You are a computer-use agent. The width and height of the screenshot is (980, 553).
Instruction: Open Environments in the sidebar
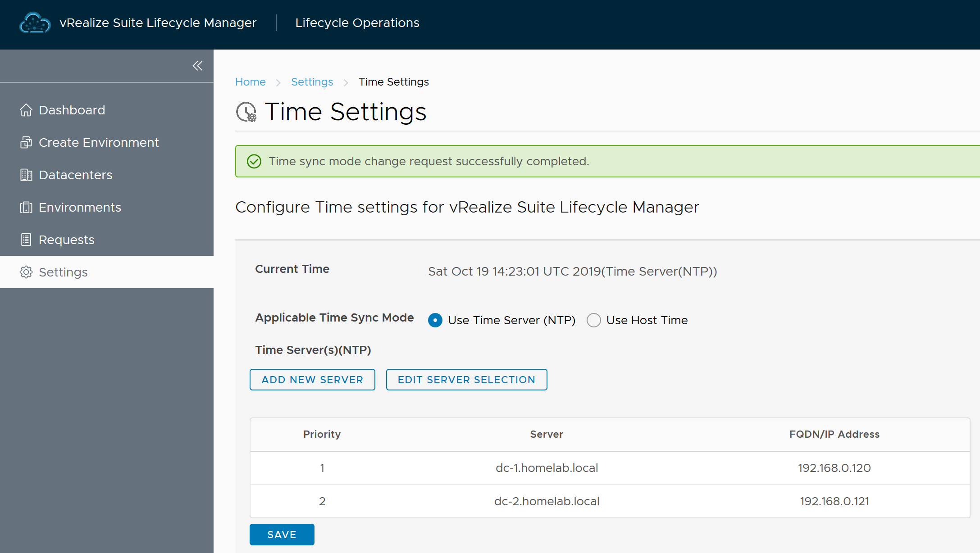pos(107,207)
